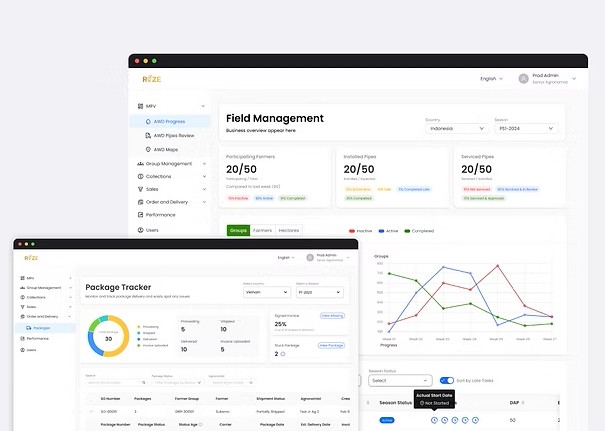This screenshot has height=431, width=605.
Task: Click the Prod Admin avatar icon
Action: coord(523,79)
